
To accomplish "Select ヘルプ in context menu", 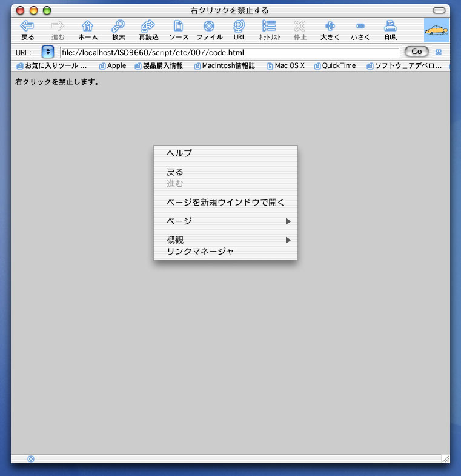I will (x=225, y=153).
